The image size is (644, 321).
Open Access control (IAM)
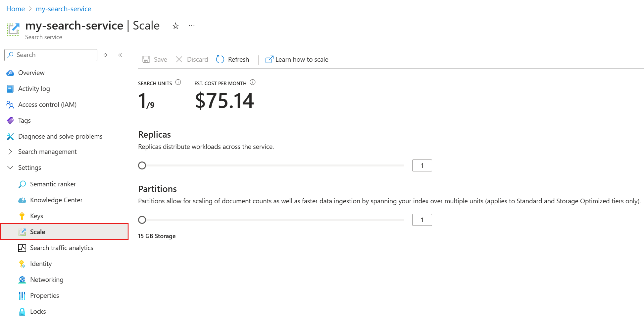47,104
